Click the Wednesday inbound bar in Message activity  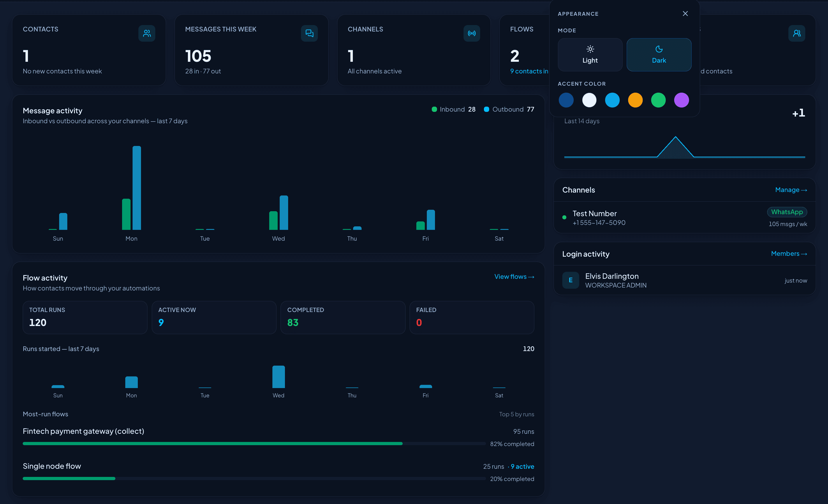(x=274, y=221)
